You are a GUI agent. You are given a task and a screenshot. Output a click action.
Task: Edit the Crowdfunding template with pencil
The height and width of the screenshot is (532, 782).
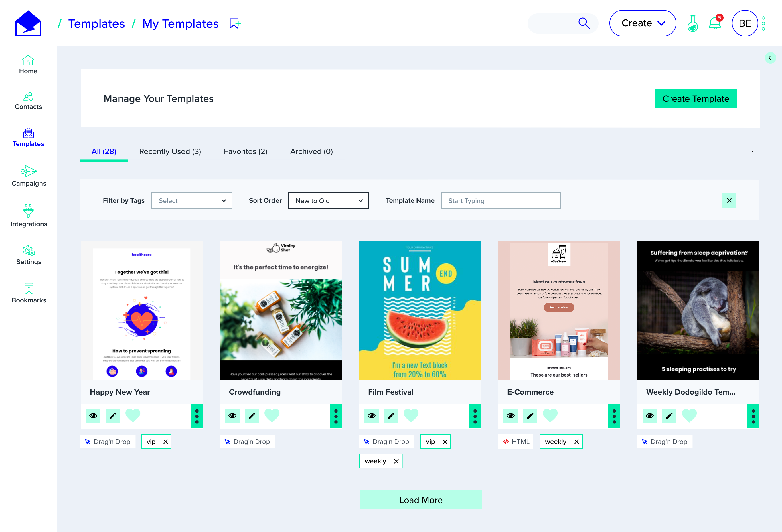point(252,415)
